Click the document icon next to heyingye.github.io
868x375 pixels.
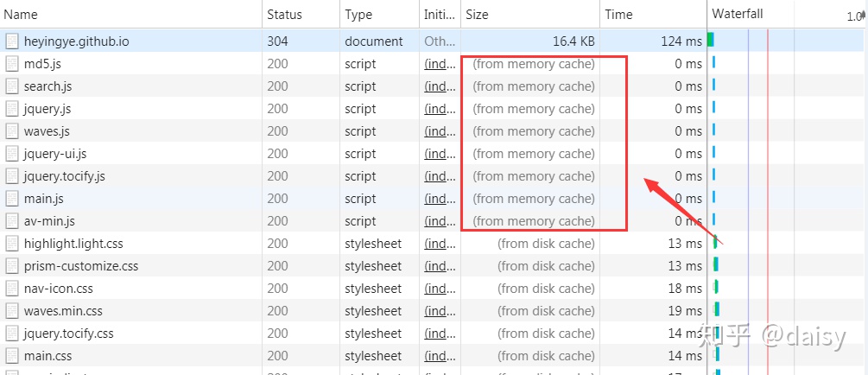point(12,41)
